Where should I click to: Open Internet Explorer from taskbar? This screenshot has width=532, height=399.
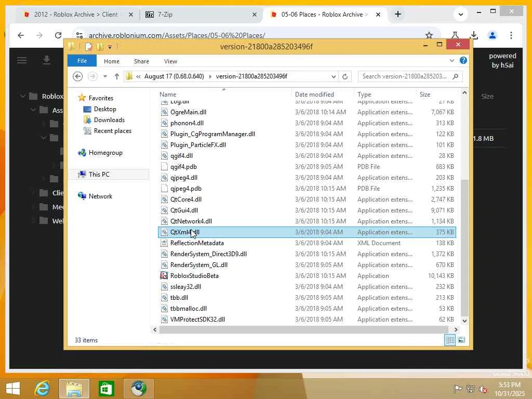tap(43, 388)
